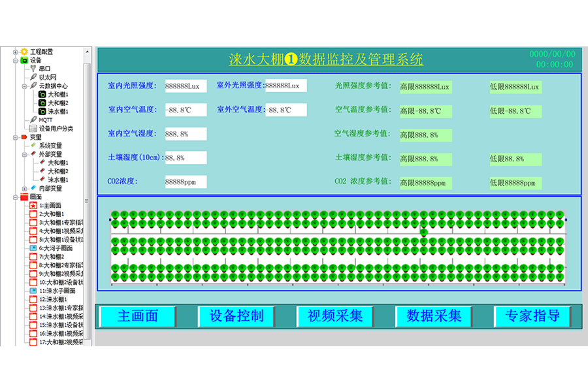
Task: Click the 低限88888ppm reference box
Action: click(515, 183)
